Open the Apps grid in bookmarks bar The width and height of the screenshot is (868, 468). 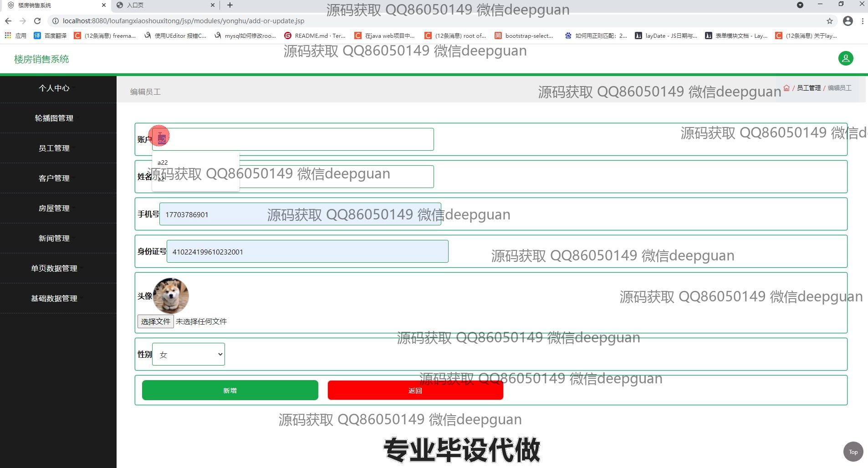(8, 36)
